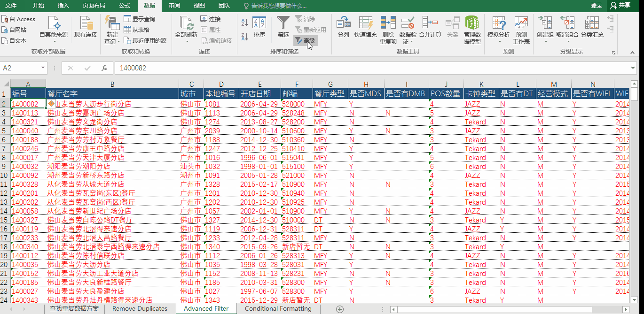This screenshot has width=644, height=314.
Task: Open the Team (团队) ribbon tab
Action: [224, 6]
